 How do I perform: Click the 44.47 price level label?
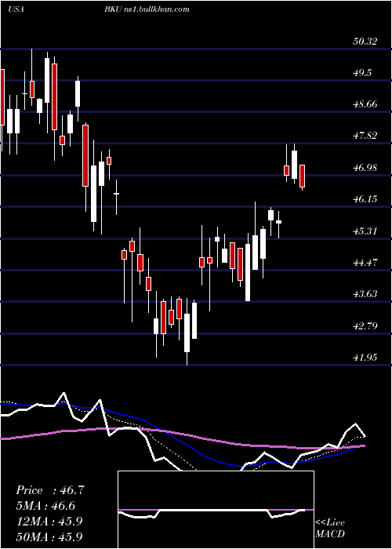(x=365, y=263)
